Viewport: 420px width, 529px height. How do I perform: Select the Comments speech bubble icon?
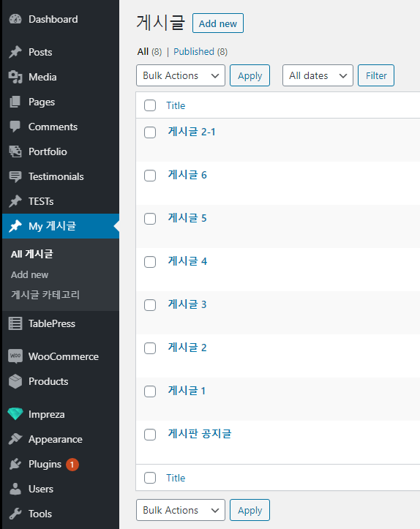[15, 127]
